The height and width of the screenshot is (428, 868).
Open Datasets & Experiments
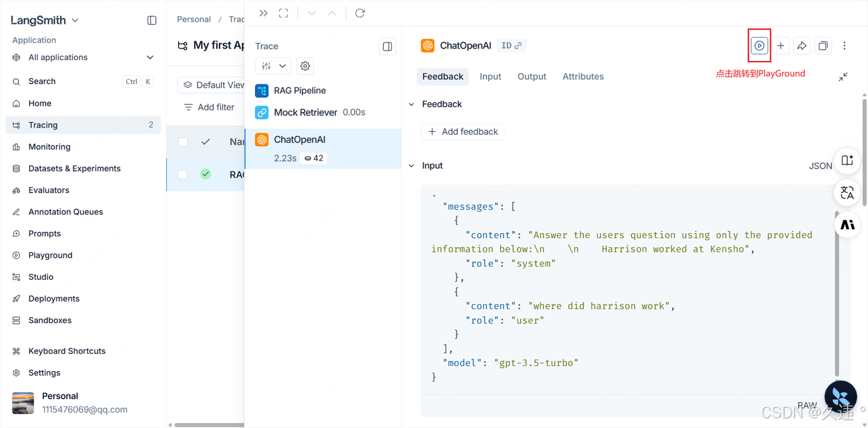point(83,168)
